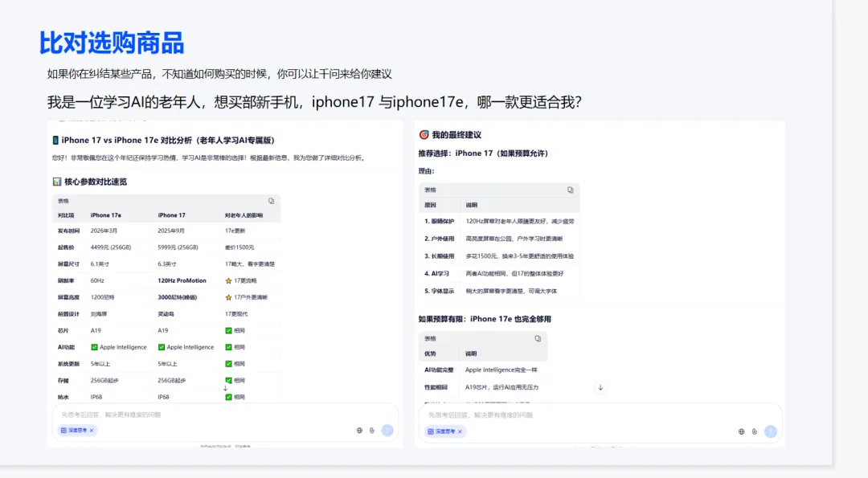Click the 3. 长期使用 reason row

click(499, 255)
